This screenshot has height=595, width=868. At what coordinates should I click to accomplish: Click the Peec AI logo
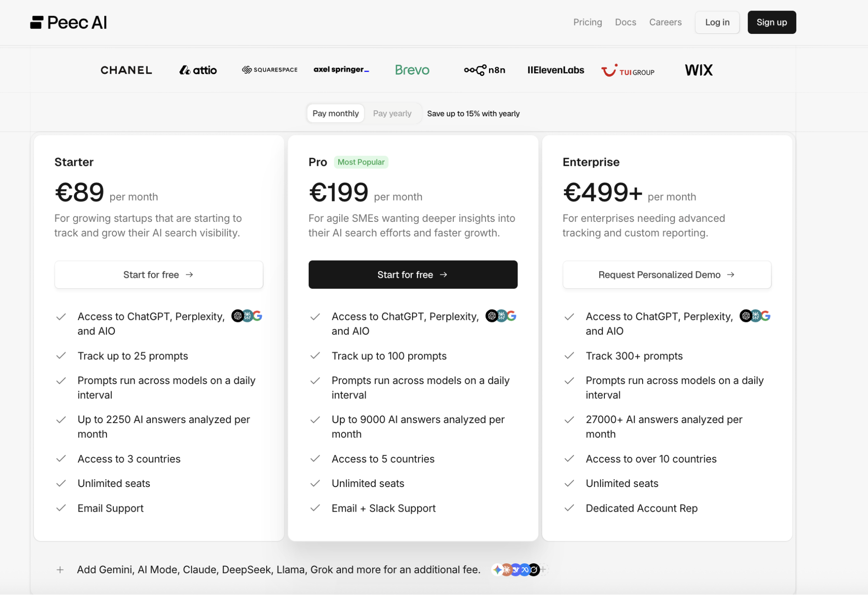coord(69,23)
